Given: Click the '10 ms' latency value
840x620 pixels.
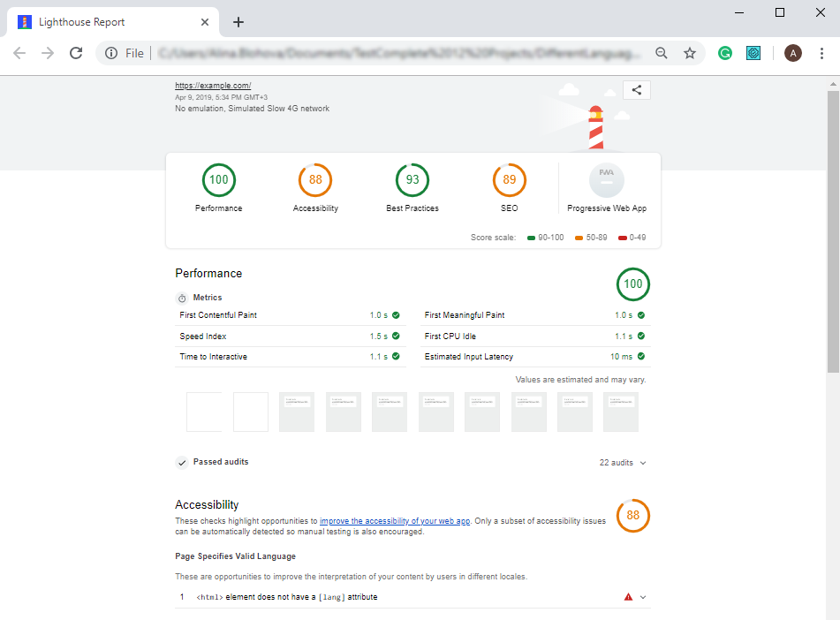Looking at the screenshot, I should coord(622,356).
